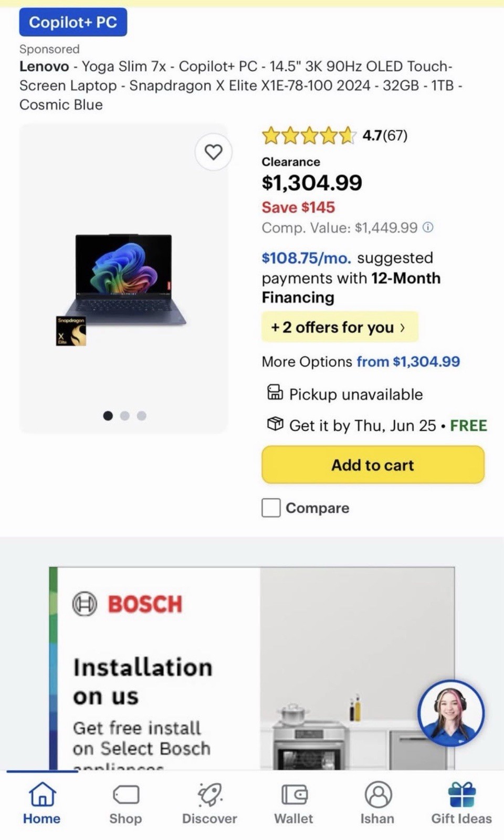
Task: Open the Home tab icon
Action: tap(42, 794)
